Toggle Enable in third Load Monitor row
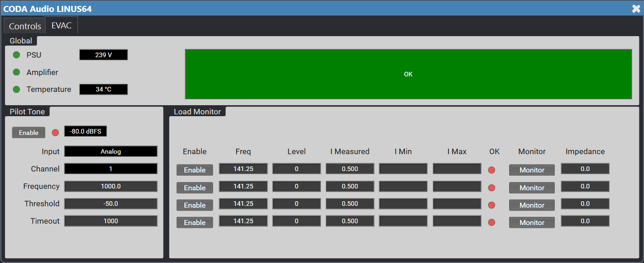This screenshot has height=263, width=644. [x=195, y=205]
